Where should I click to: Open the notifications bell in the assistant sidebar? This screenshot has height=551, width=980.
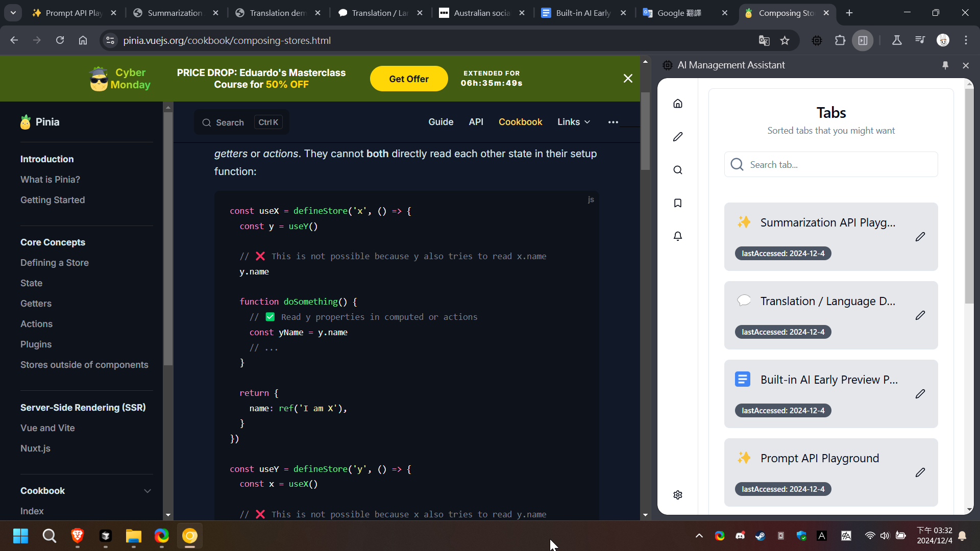[678, 236]
